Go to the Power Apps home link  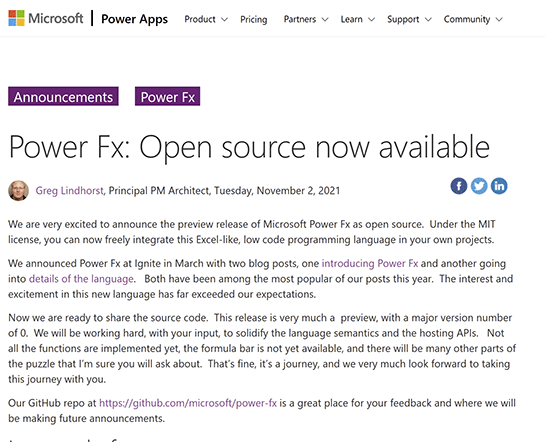click(x=135, y=19)
